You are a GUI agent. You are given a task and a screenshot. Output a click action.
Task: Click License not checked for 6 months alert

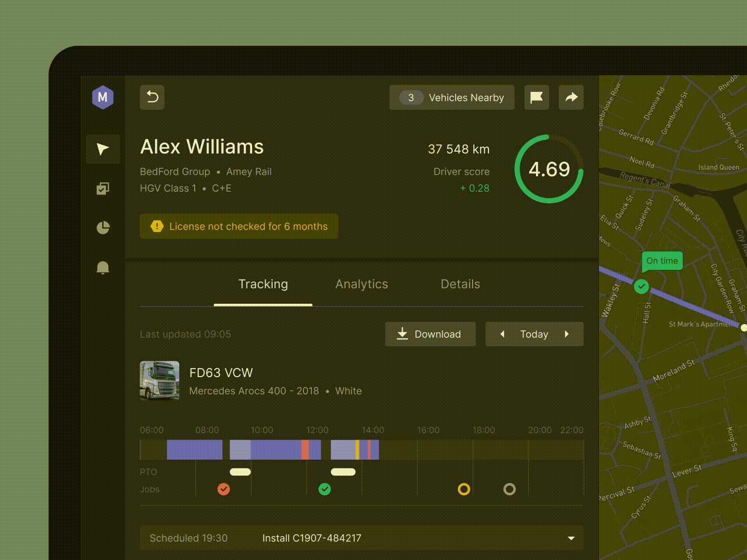[239, 226]
